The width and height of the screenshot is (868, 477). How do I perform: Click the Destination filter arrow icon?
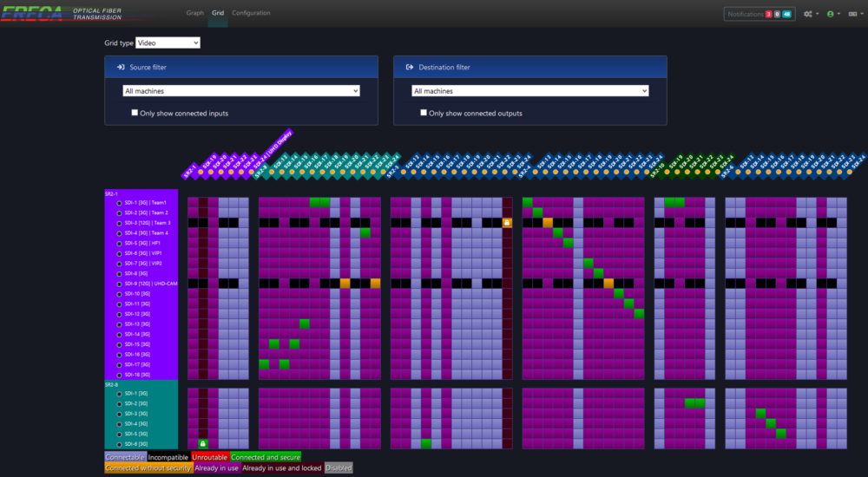(x=409, y=67)
